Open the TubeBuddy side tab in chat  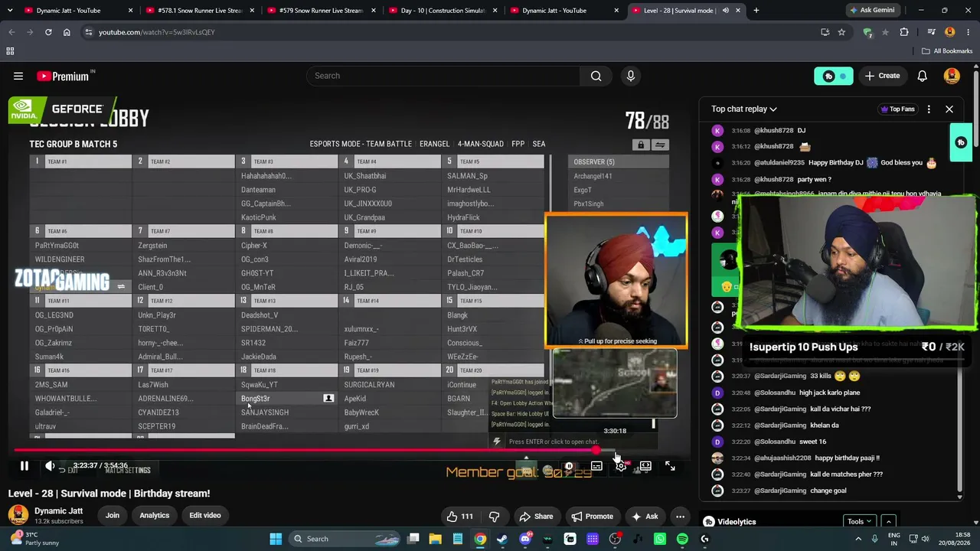[962, 142]
